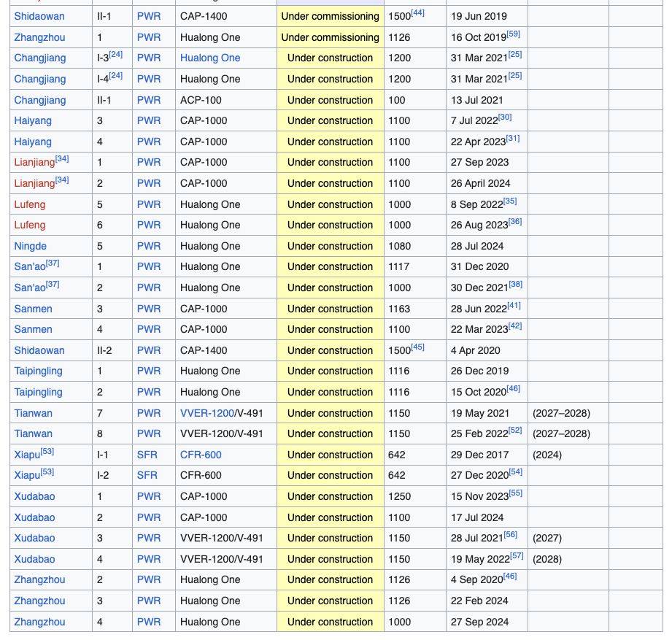Open Zhangzhou link in the unit 4 row

point(39,622)
